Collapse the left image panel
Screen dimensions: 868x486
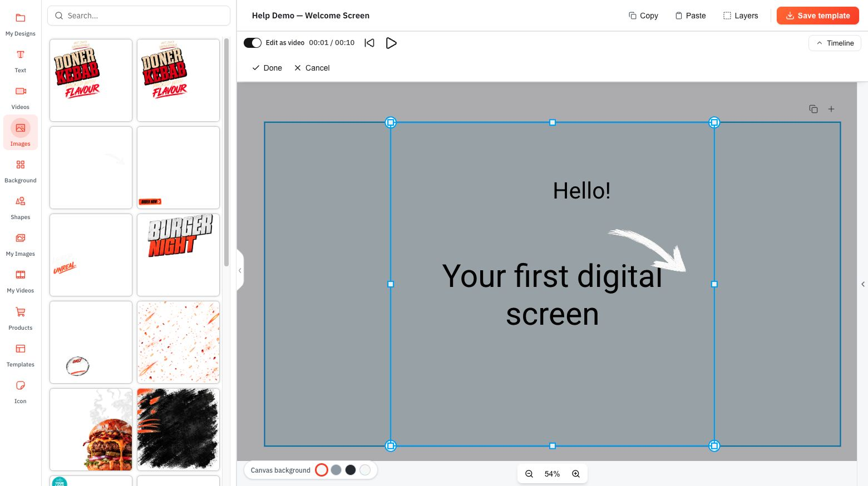(240, 270)
